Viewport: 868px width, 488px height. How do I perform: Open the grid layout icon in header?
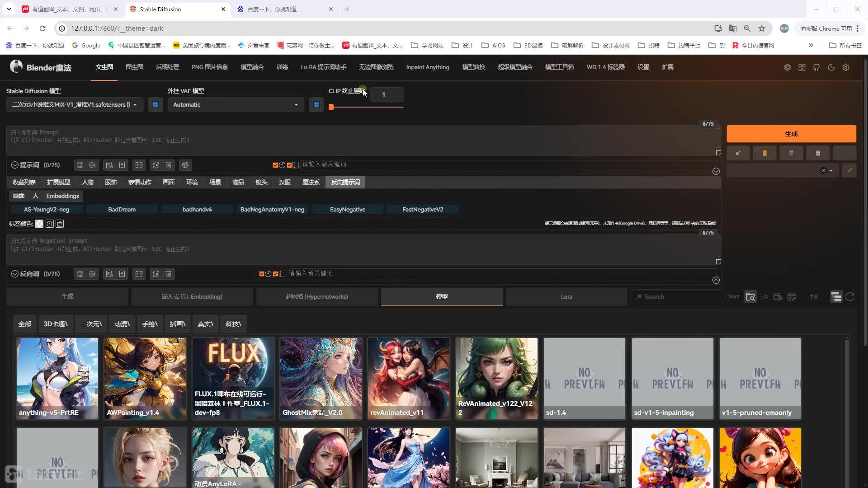pos(802,67)
